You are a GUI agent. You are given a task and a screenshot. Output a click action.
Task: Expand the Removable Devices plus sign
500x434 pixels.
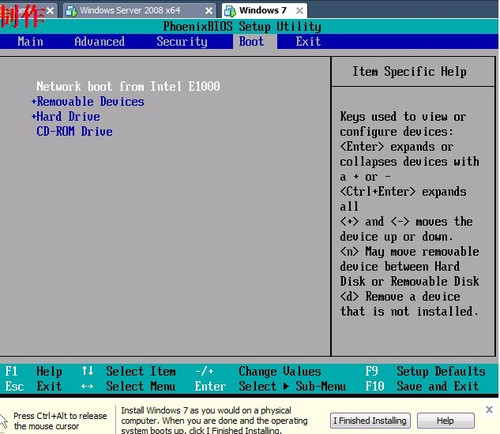click(34, 101)
